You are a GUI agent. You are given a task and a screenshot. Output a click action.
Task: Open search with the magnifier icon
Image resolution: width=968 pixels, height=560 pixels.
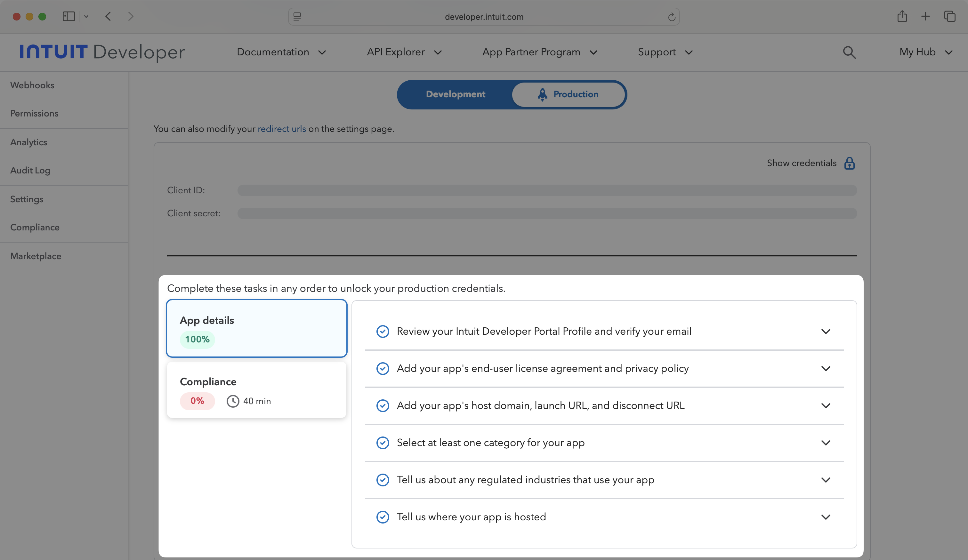coord(849,52)
